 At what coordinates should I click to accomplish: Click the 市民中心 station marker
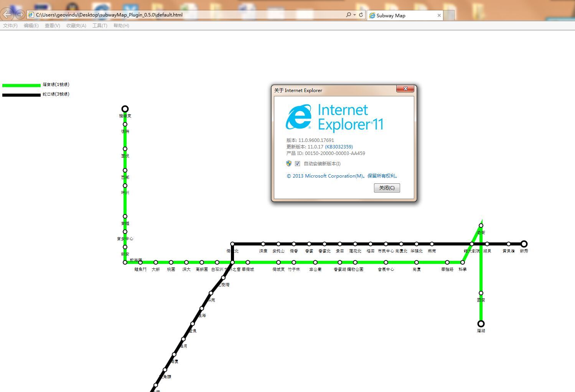point(386,244)
